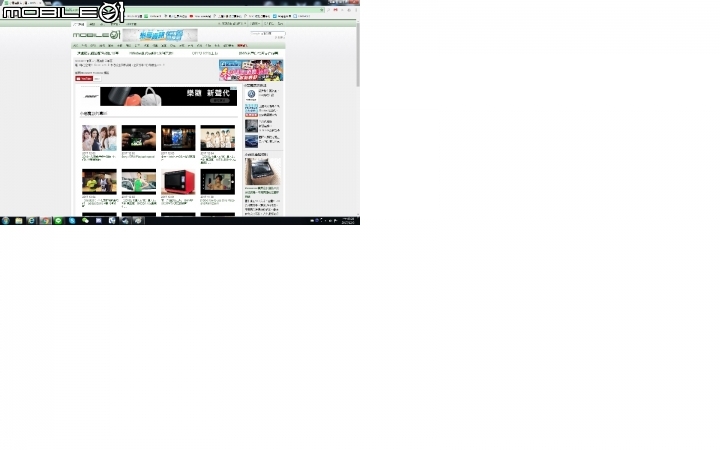Open the dark thumbnail beside the red oven

[218, 182]
